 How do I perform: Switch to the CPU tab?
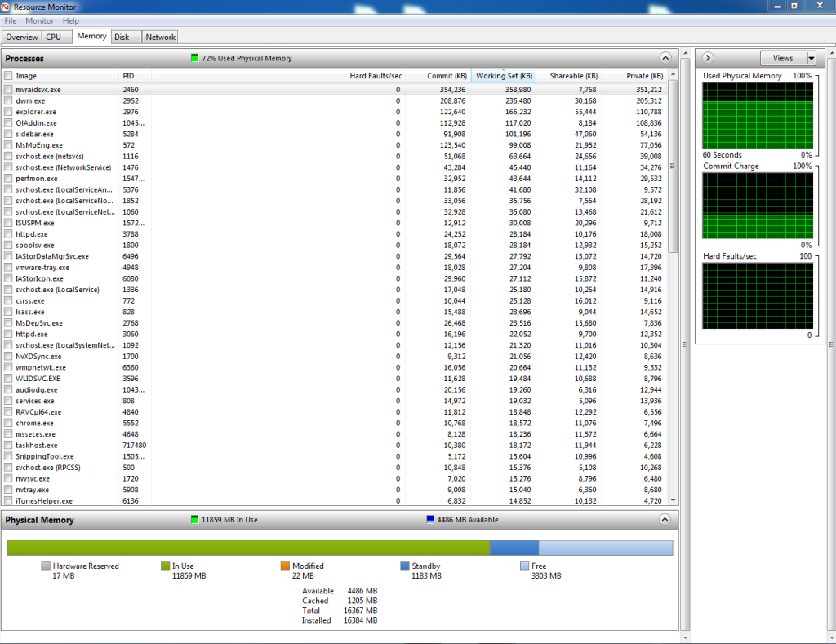click(x=55, y=36)
